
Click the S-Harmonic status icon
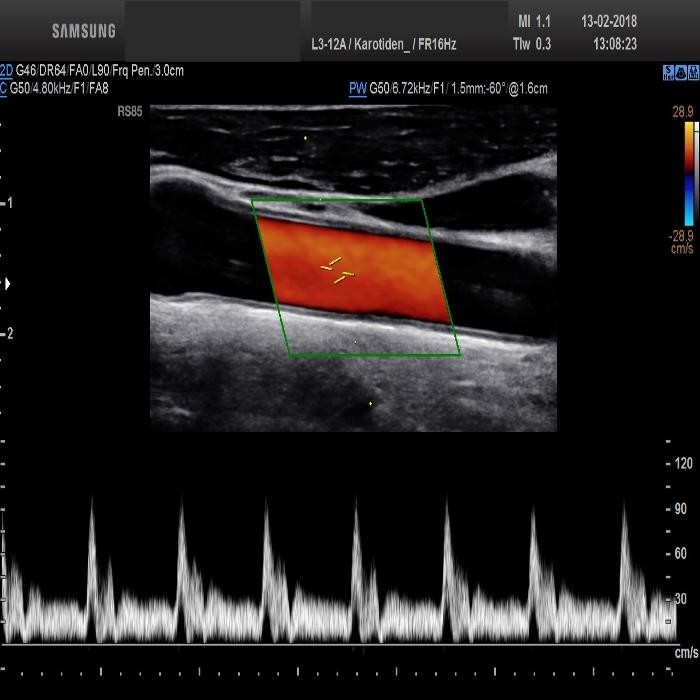pos(667,73)
